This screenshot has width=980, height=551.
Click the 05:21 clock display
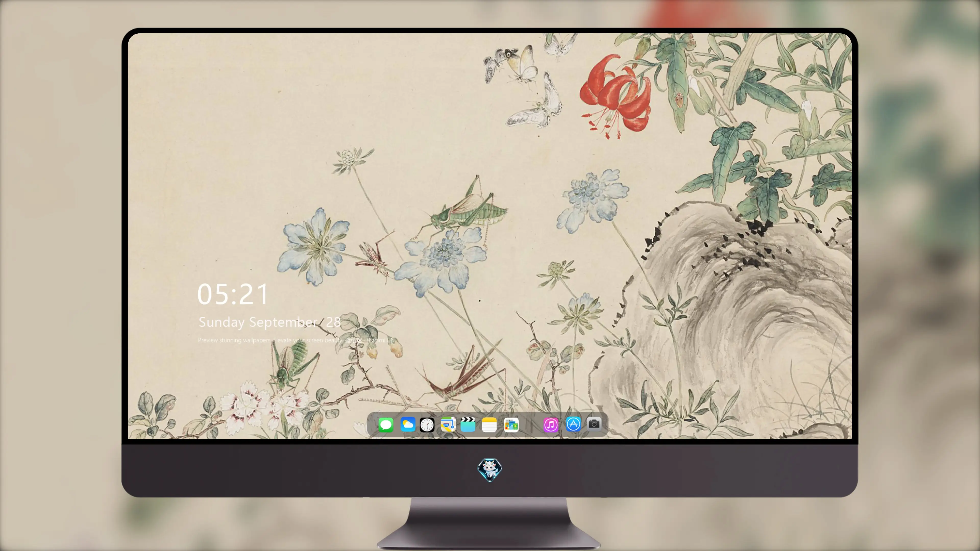coord(233,294)
